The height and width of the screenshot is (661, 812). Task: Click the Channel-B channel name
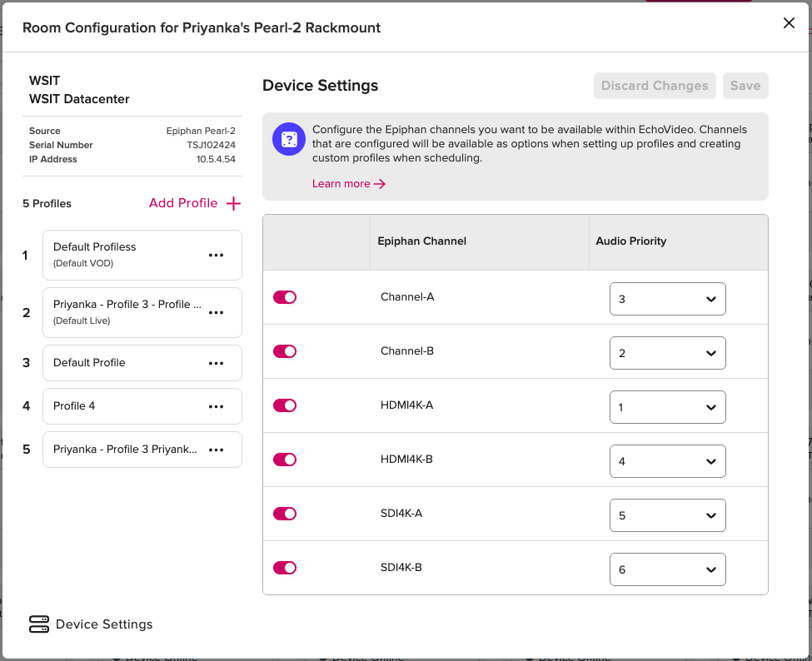(x=407, y=351)
